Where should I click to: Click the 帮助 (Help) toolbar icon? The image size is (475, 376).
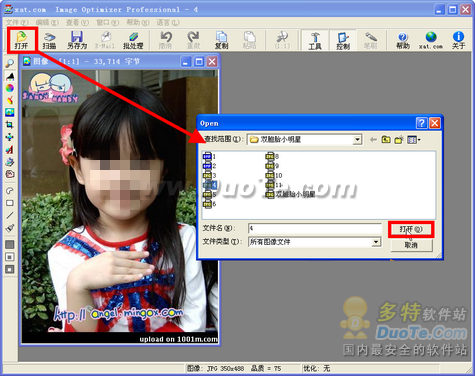(x=403, y=40)
